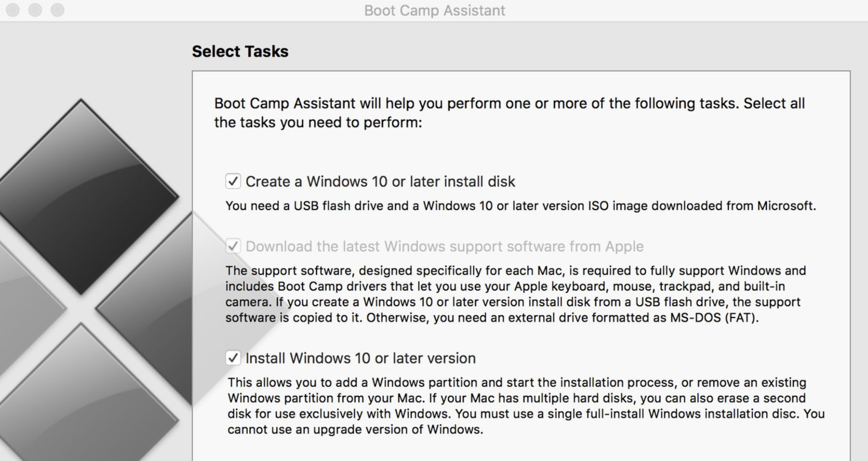
Task: Click the 'This allows you to add a Windows partition' paragraph
Action: (x=526, y=406)
